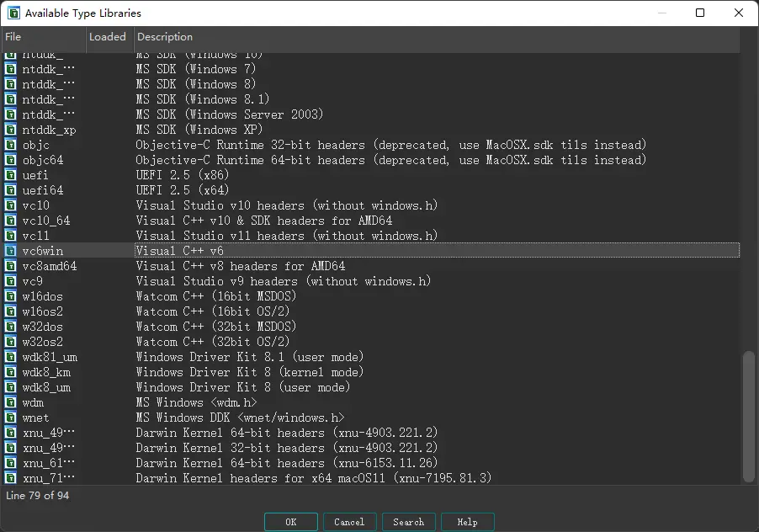The width and height of the screenshot is (759, 532).
Task: Pick the Darwin Kernel xnu-6153.11.26 entry
Action: tap(372, 463)
